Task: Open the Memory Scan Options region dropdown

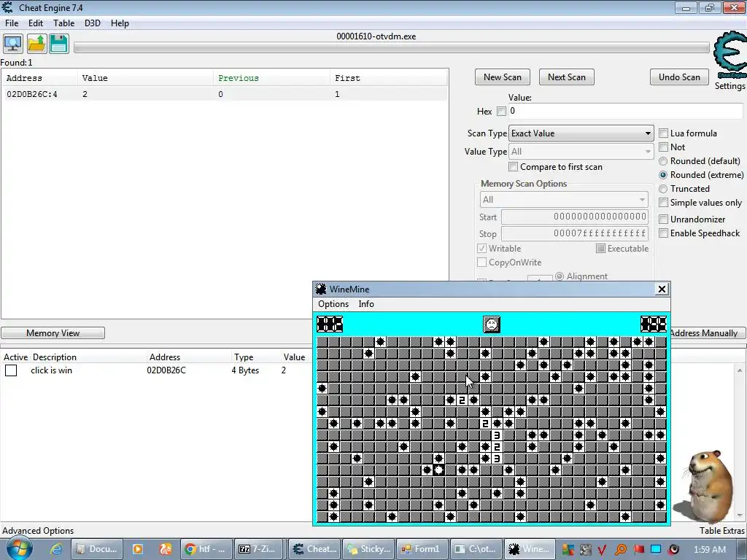Action: [x=564, y=200]
